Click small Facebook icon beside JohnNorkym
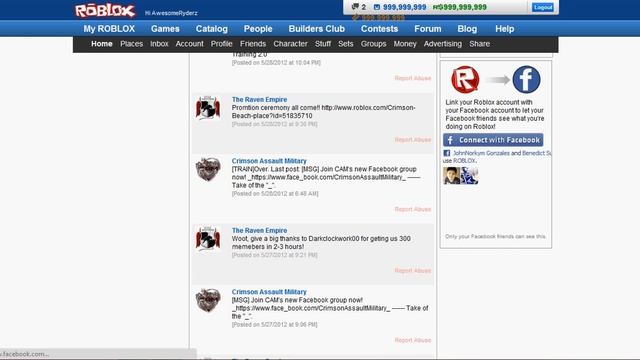This screenshot has height=360, width=640. coord(447,153)
